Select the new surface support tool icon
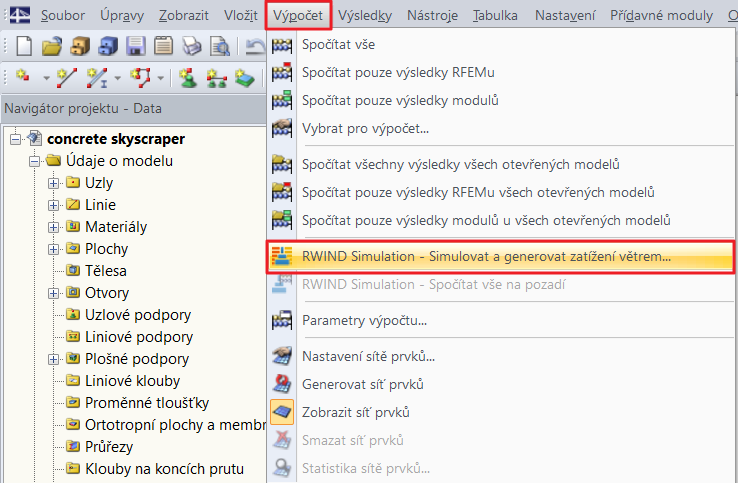The width and height of the screenshot is (738, 483). pyautogui.click(x=245, y=78)
